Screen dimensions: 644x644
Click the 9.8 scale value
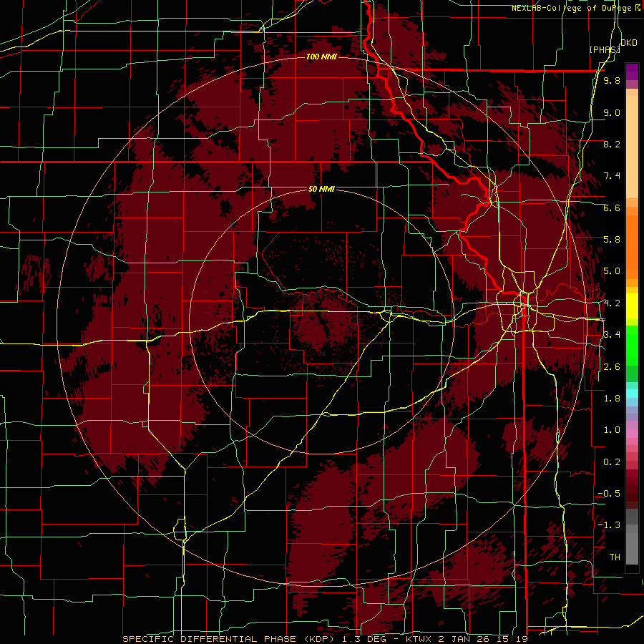[x=612, y=80]
